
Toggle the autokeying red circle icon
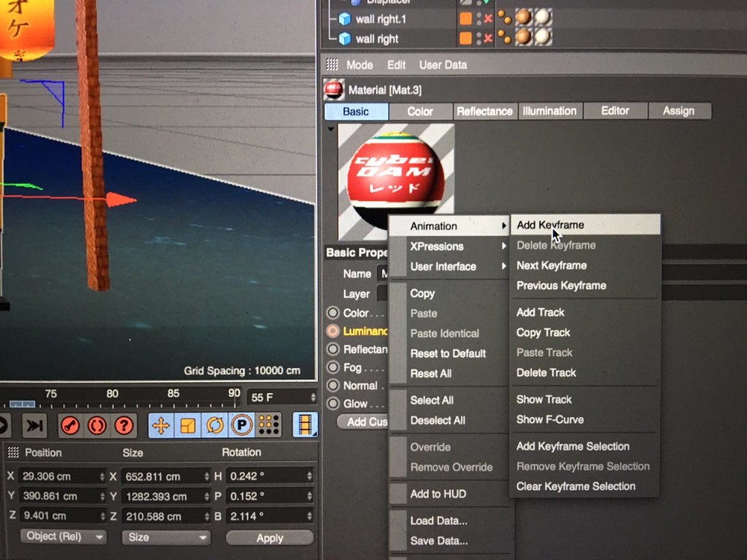pos(97,425)
